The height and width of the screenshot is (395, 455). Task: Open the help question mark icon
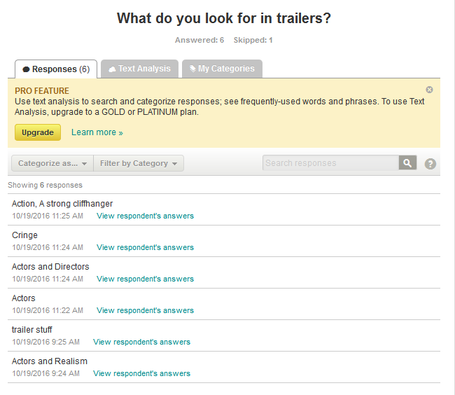430,164
